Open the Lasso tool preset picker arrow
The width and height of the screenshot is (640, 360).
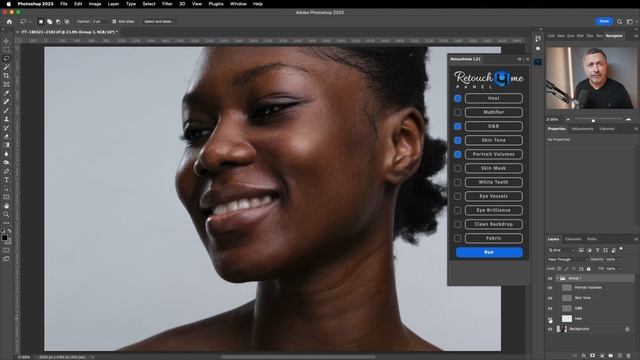(30, 21)
